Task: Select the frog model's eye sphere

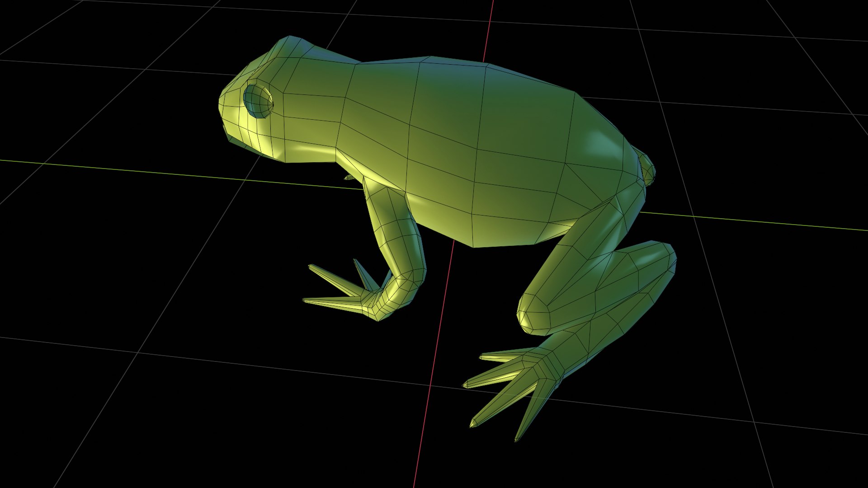Action: pos(259,101)
